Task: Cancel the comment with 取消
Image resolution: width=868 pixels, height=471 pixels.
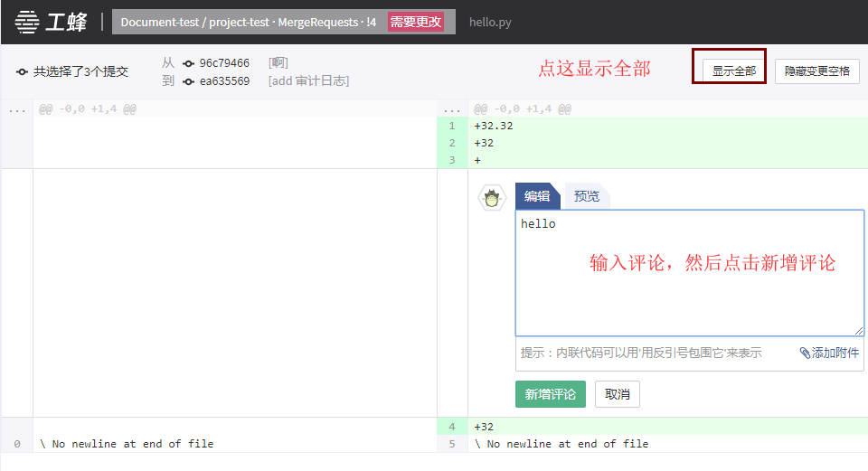Action: 617,394
